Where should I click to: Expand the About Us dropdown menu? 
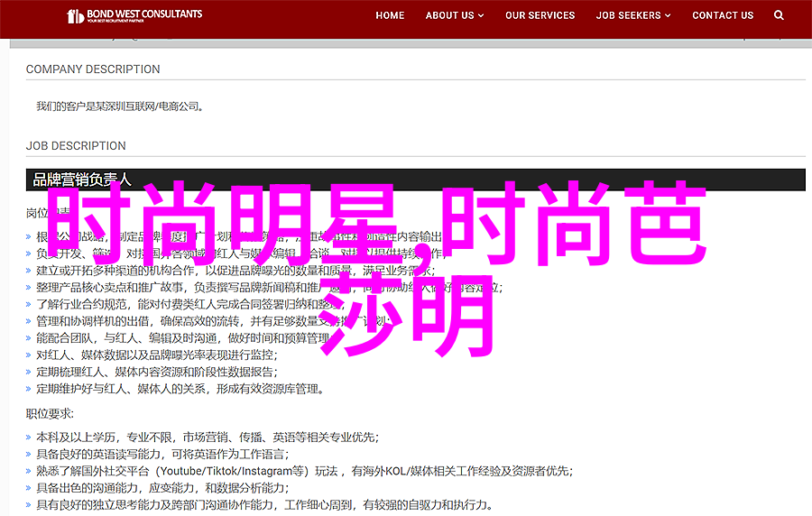pyautogui.click(x=455, y=15)
